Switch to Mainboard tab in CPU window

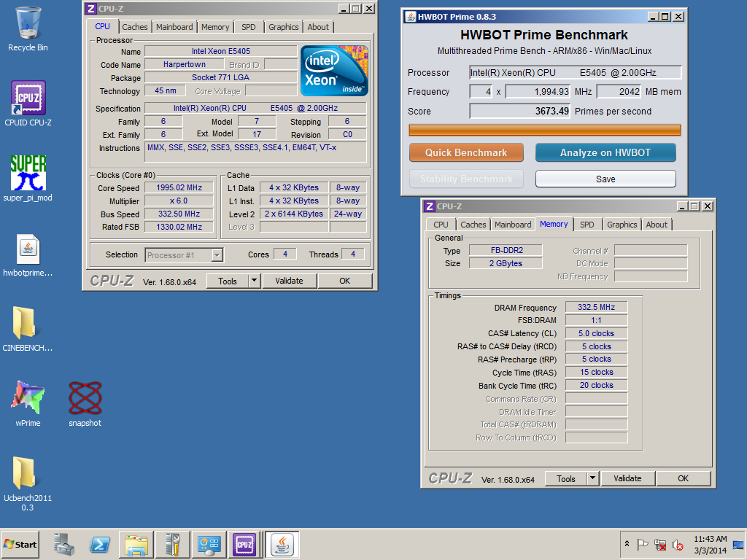pos(174,27)
